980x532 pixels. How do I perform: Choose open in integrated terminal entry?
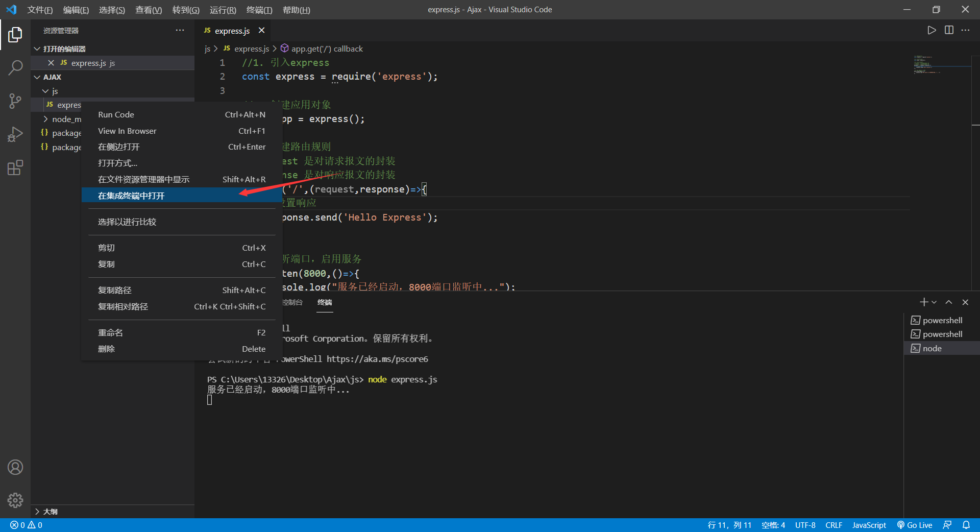point(182,196)
